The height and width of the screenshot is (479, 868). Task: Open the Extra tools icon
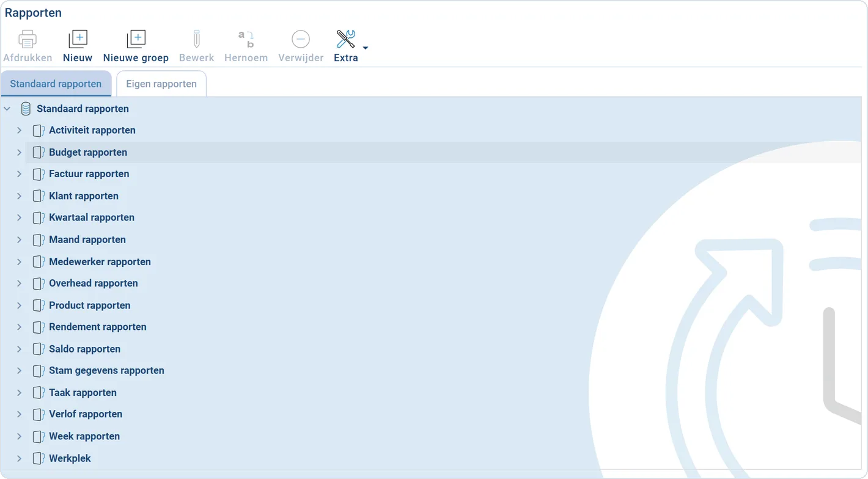click(346, 39)
